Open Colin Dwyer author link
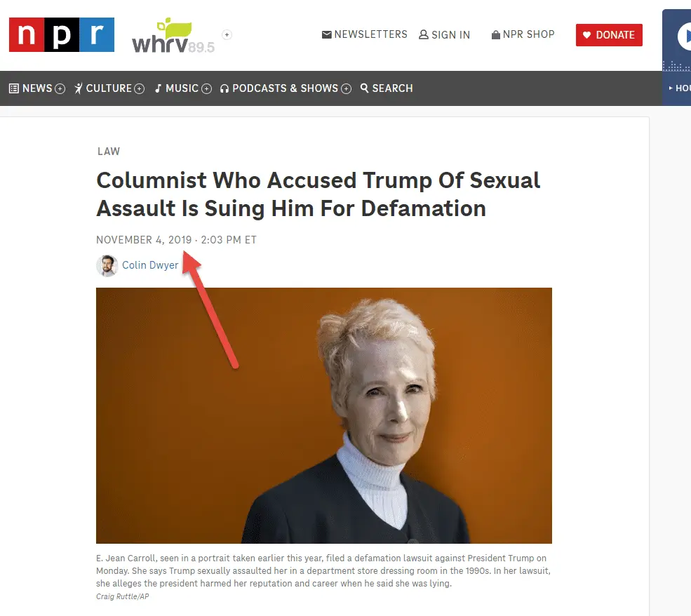 tap(150, 265)
